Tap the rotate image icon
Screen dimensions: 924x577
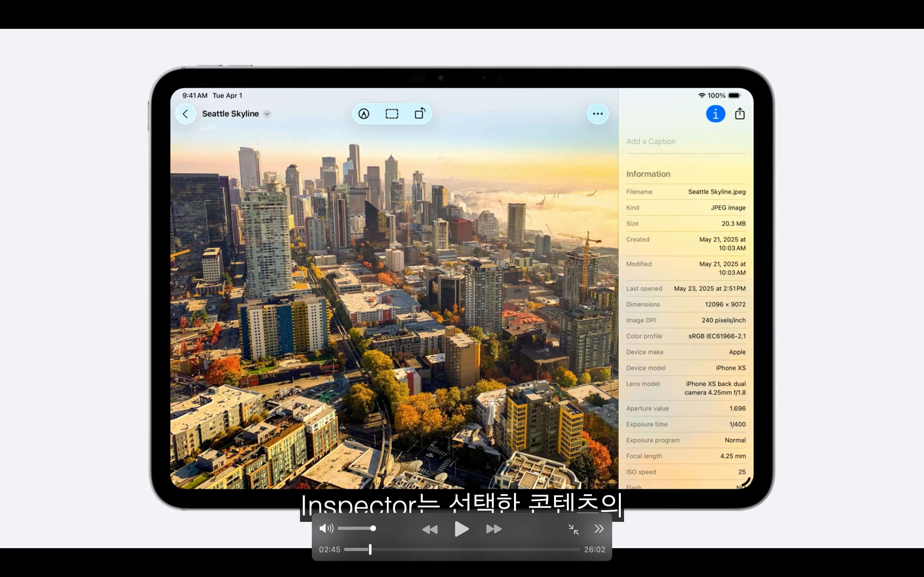(x=420, y=114)
